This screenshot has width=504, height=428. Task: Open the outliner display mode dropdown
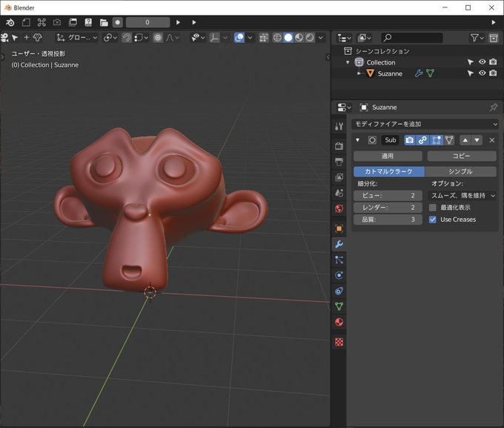coord(365,38)
